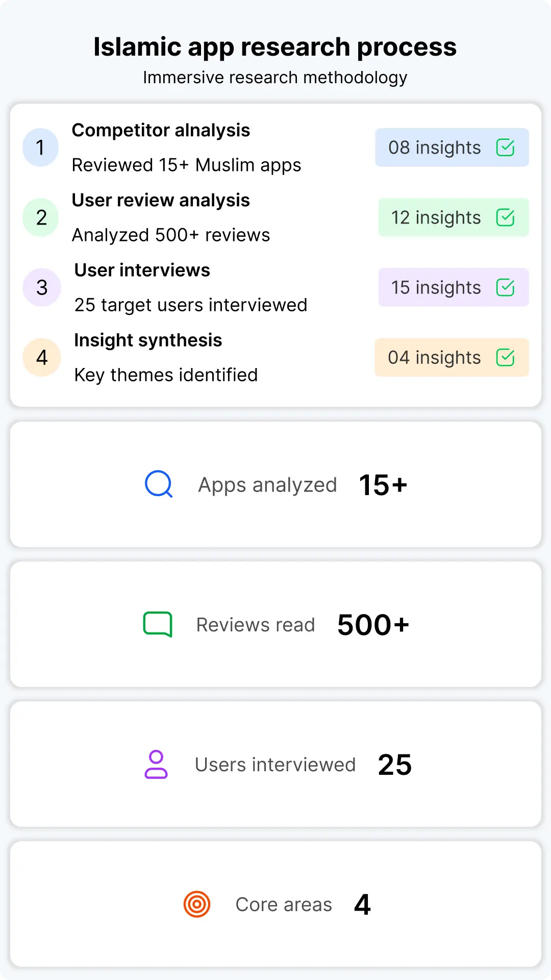This screenshot has width=551, height=980.
Task: Click the green speech bubble reviews icon
Action: pos(158,624)
